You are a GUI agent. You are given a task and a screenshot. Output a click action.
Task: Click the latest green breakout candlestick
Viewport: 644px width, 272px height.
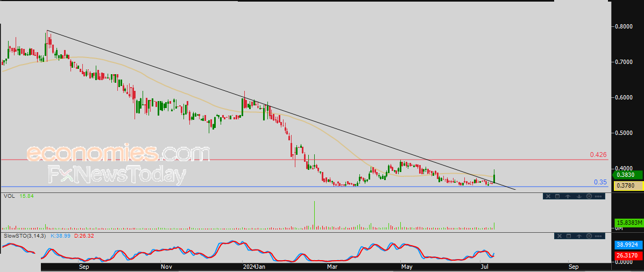(x=494, y=177)
